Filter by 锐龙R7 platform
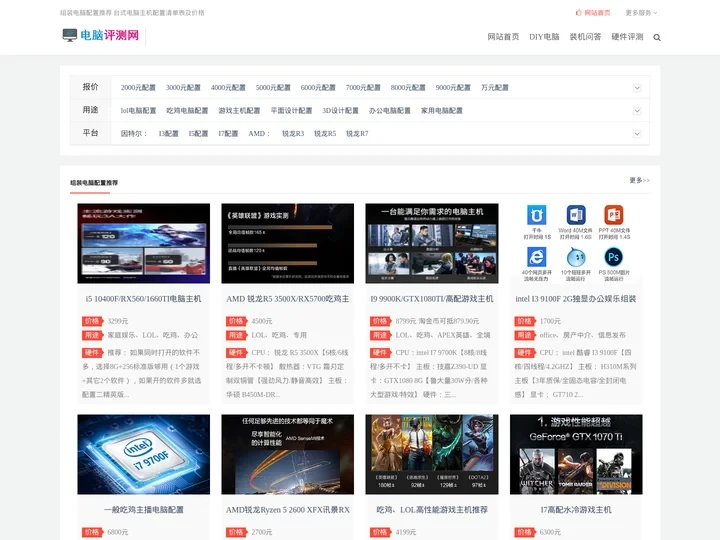Image resolution: width=720 pixels, height=540 pixels. coord(357,134)
